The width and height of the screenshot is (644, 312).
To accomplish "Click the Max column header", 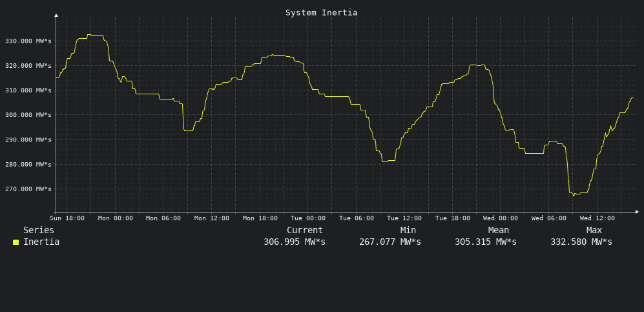I will click(594, 230).
